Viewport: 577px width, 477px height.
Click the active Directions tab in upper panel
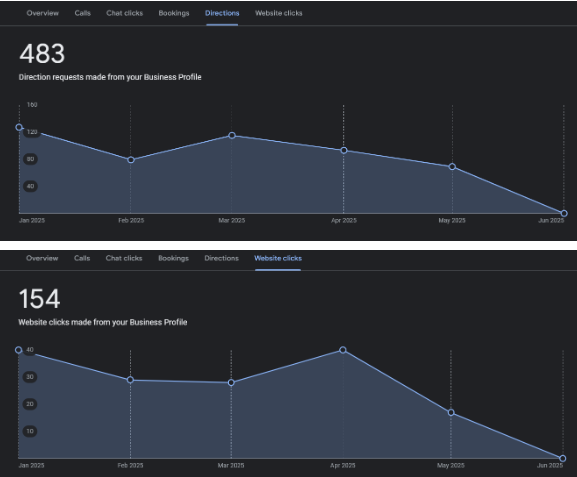click(222, 13)
